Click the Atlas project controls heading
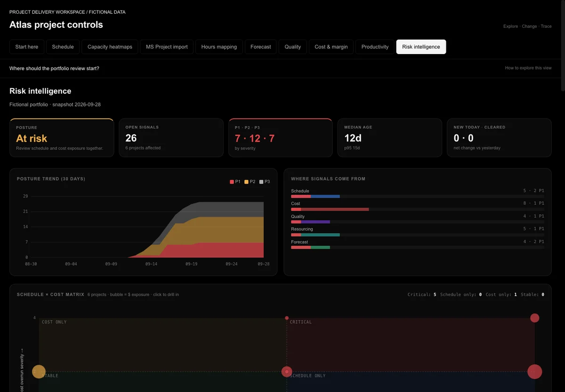565x392 pixels. [x=56, y=24]
